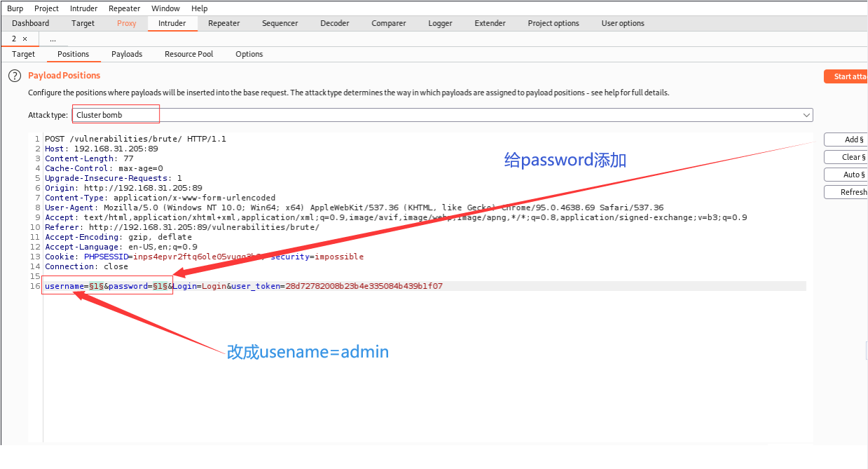Select the Positions sub-tab
This screenshot has height=469, width=868.
click(74, 54)
